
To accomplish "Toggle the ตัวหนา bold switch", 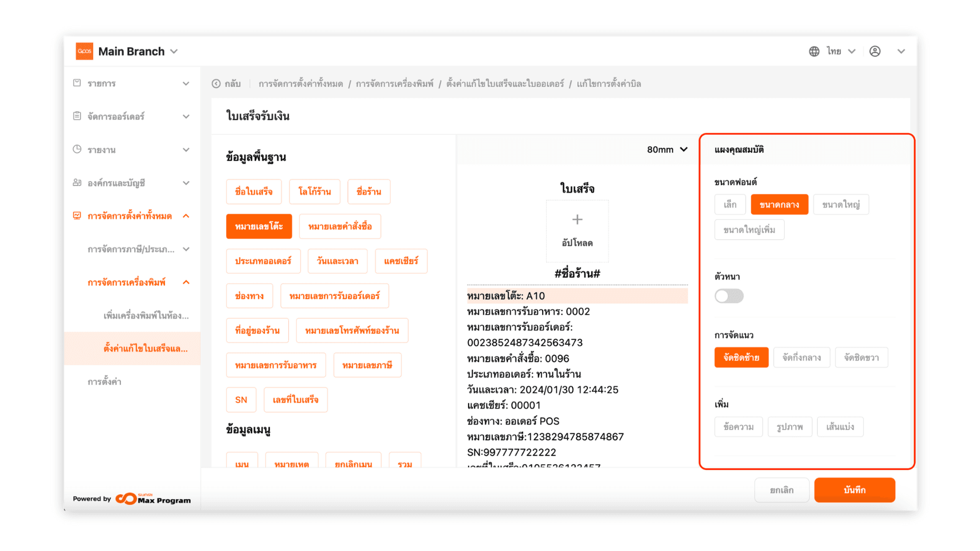I will [x=729, y=296].
